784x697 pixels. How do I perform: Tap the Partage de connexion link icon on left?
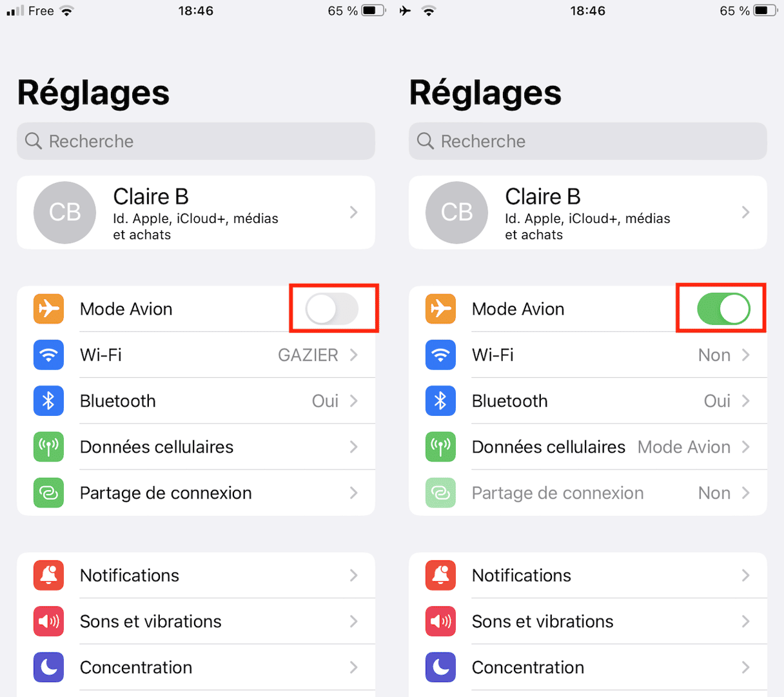48,493
